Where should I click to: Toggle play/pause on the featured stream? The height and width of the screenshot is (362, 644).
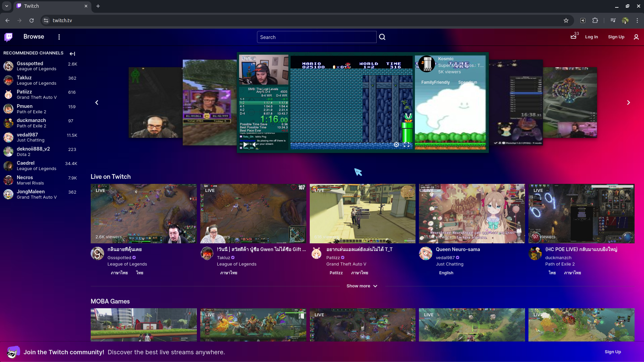245,144
